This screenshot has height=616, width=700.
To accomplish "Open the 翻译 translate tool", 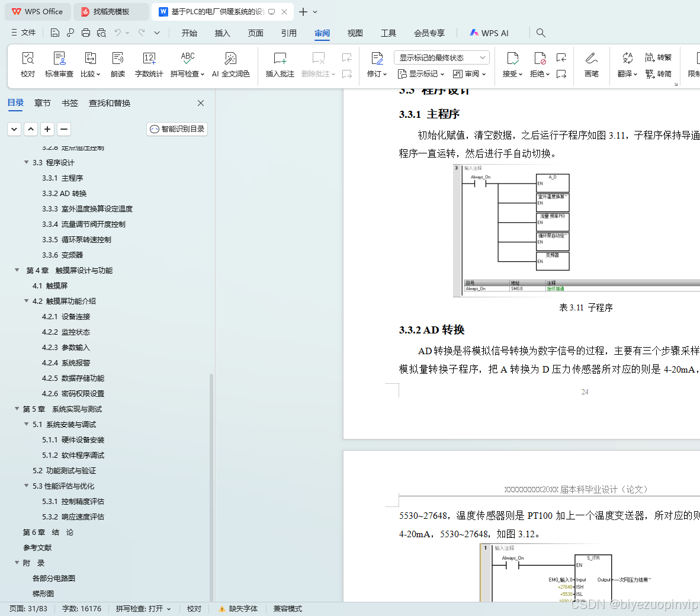I will click(627, 65).
